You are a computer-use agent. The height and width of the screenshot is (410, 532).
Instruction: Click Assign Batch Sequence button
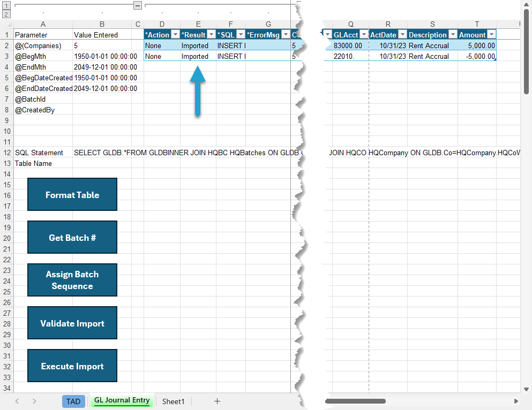[x=72, y=280]
